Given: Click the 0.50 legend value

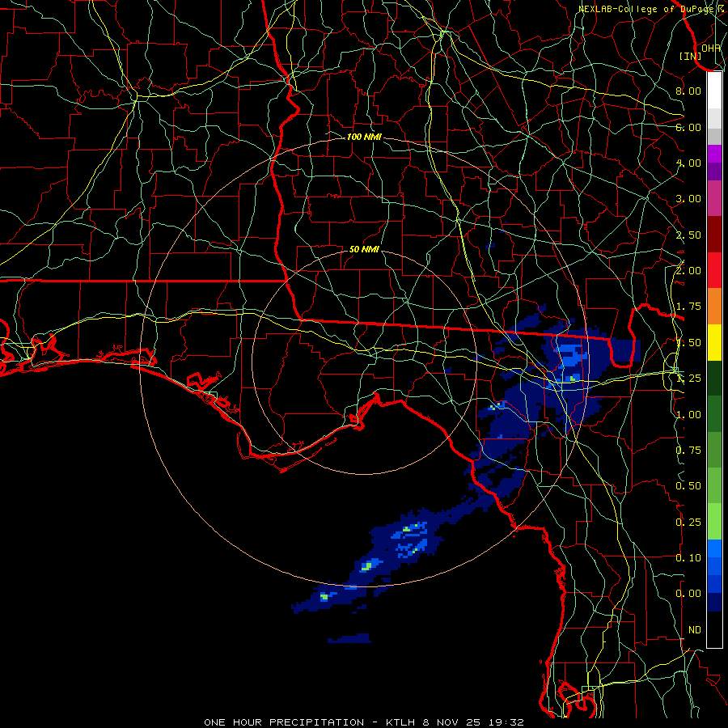Looking at the screenshot, I should point(688,486).
